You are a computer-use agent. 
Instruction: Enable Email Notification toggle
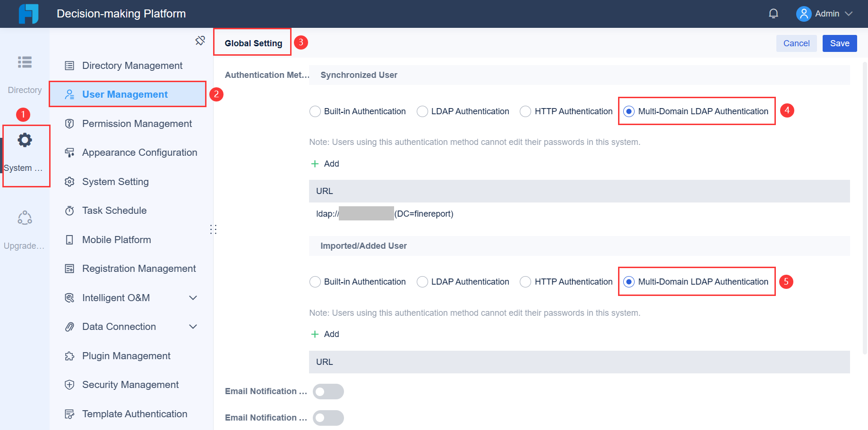click(328, 391)
